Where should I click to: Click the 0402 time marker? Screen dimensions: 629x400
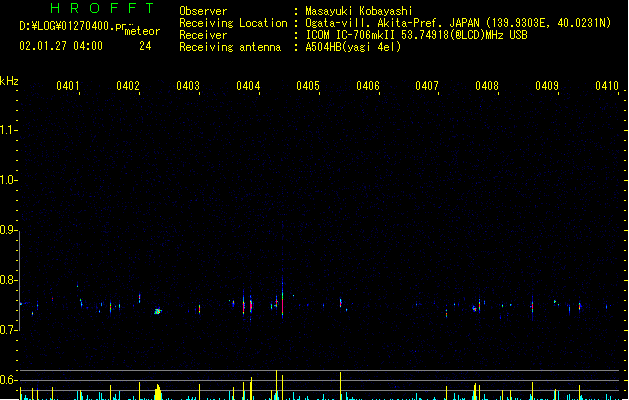click(x=128, y=86)
